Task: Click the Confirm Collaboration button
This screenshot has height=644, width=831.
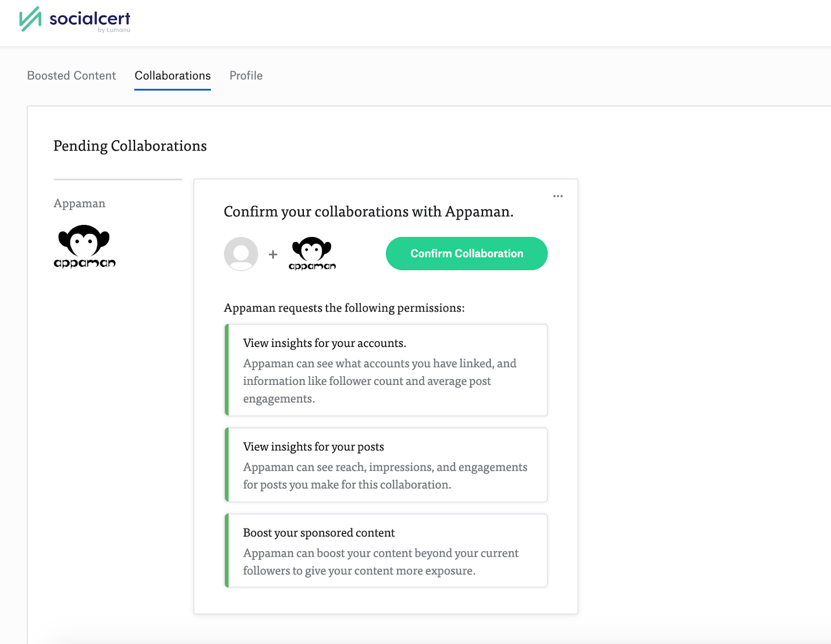Action: pos(466,253)
